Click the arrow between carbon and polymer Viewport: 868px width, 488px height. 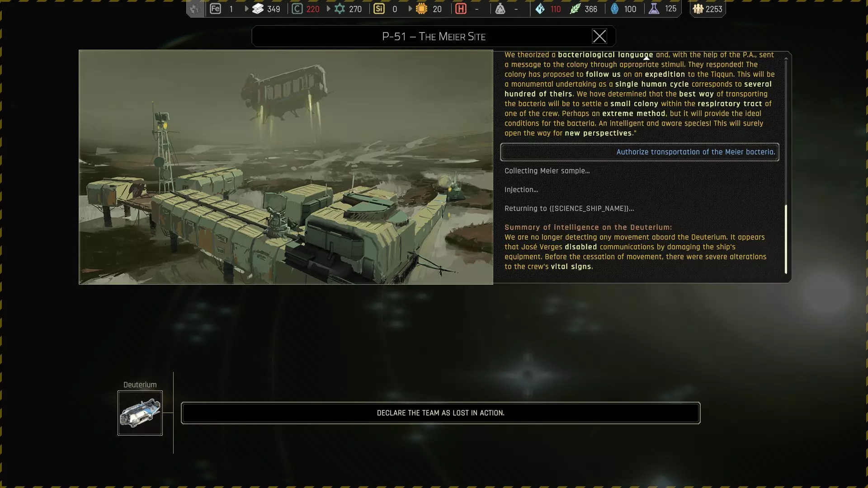coord(328,9)
